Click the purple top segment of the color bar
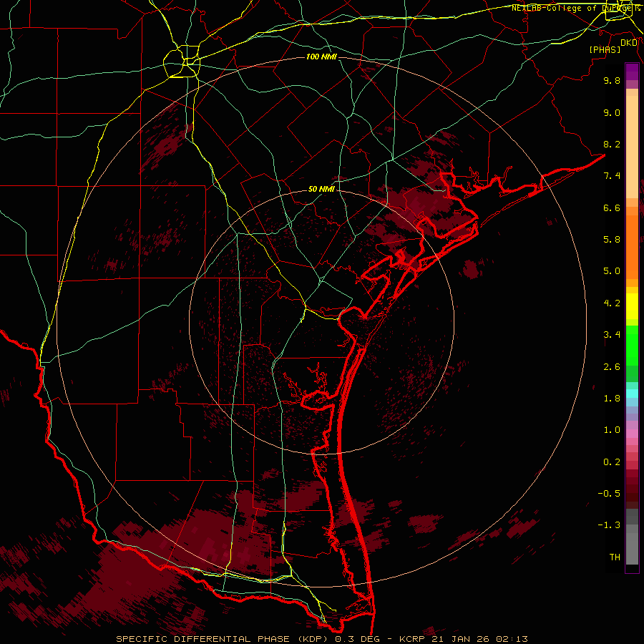Viewport: 644px width, 644px height. point(632,72)
